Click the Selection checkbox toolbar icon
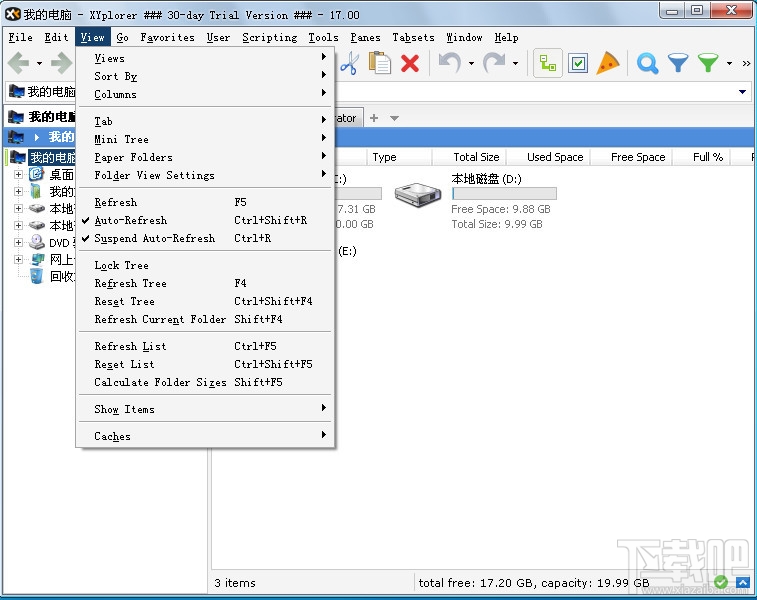 coord(578,63)
